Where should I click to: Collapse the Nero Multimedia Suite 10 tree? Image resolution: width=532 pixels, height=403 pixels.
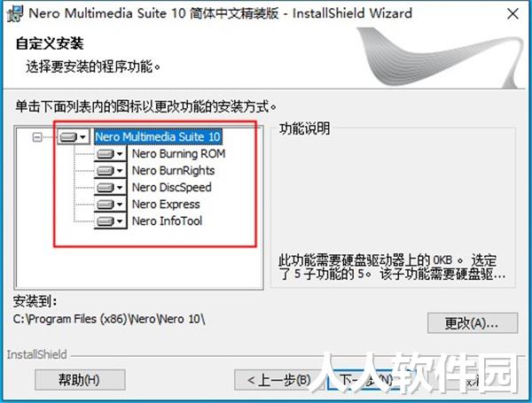click(x=37, y=137)
